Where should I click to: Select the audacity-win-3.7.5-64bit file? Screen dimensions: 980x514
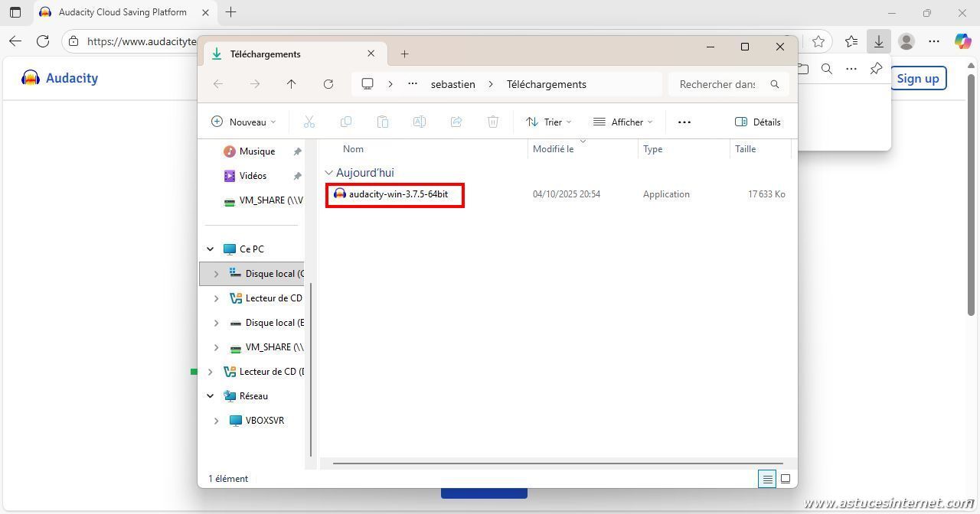(x=398, y=194)
